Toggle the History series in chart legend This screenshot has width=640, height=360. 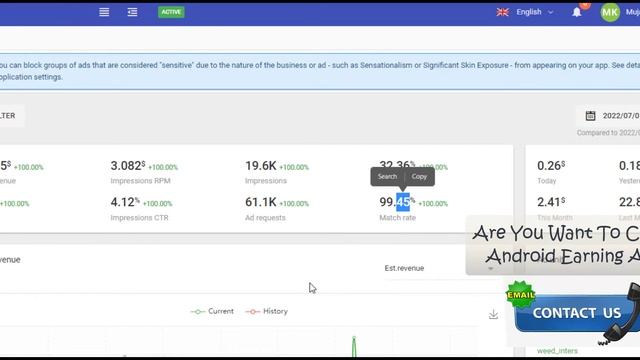[267, 311]
